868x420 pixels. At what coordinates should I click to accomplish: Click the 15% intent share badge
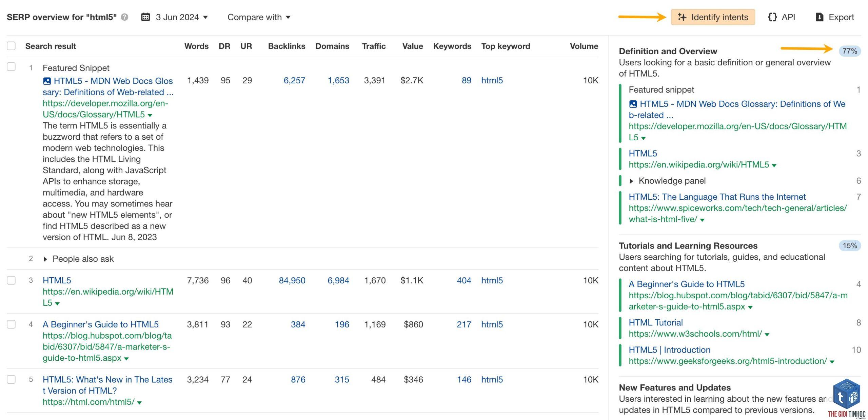click(x=850, y=245)
